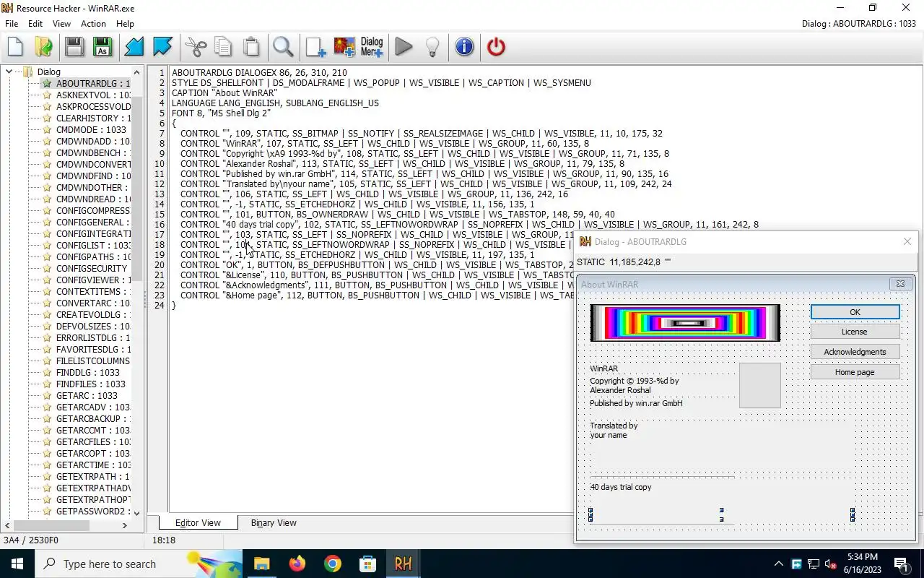
Task: Click the Save As toolbar icon
Action: 102,47
